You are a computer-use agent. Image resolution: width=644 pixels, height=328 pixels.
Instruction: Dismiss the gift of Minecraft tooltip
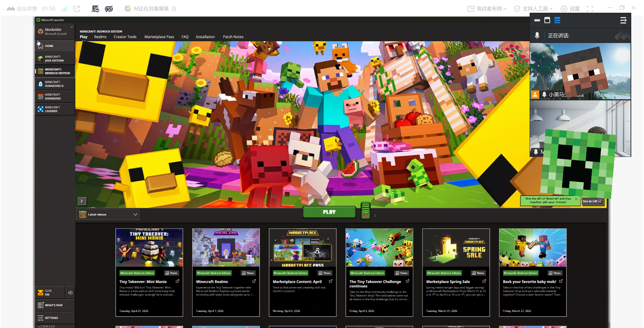click(x=576, y=199)
